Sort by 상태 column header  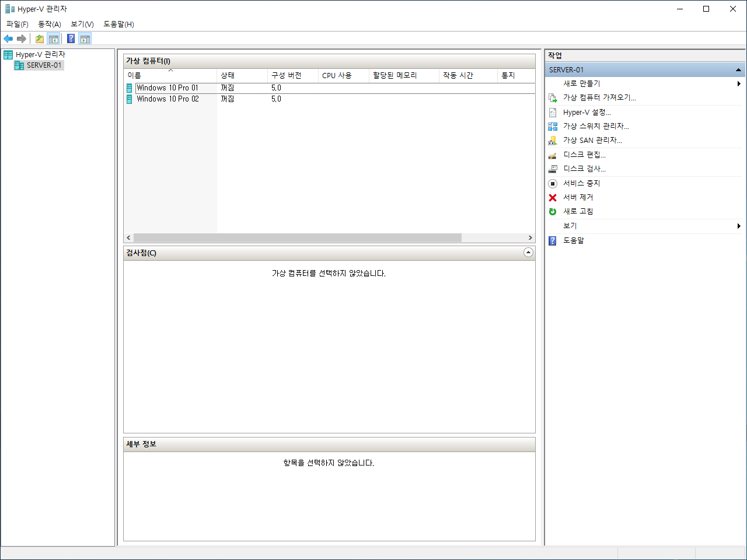point(242,76)
